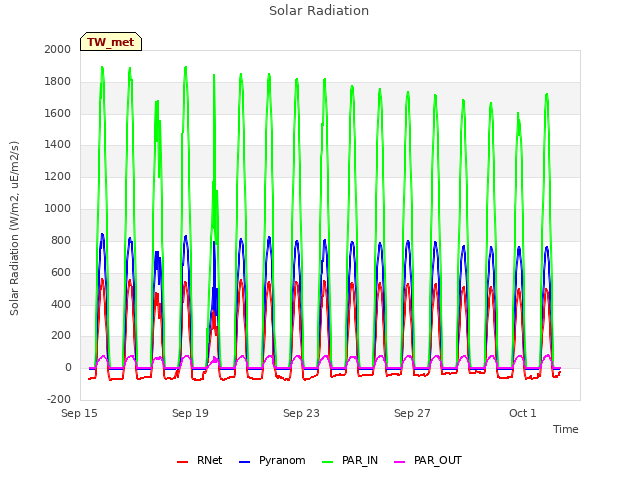This screenshot has height=480, width=640.
Task: Select the Pyranom legend entry
Action: pos(272,460)
